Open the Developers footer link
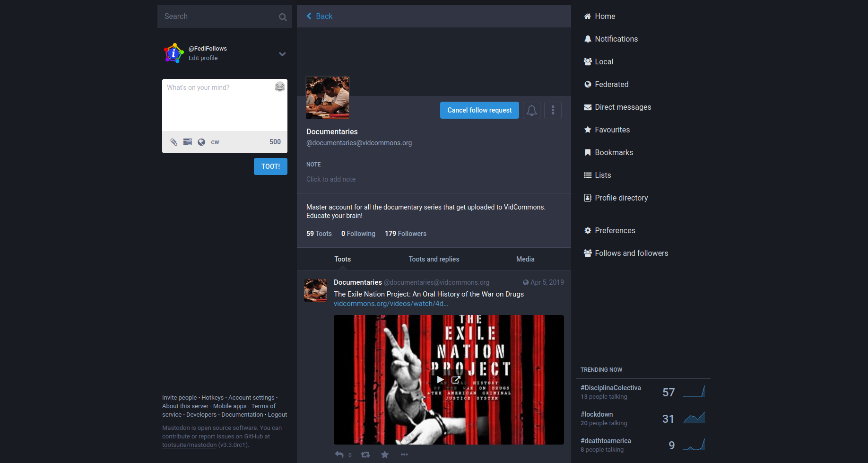The height and width of the screenshot is (463, 868). click(x=201, y=415)
